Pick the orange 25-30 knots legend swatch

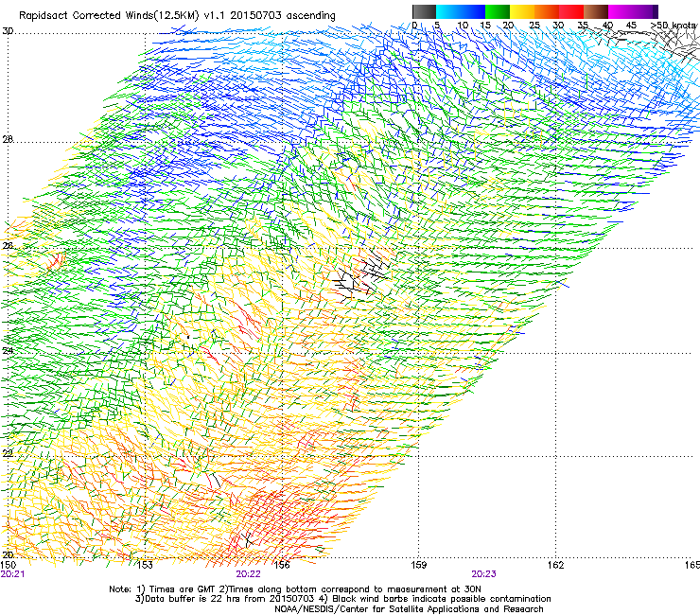tap(547, 11)
